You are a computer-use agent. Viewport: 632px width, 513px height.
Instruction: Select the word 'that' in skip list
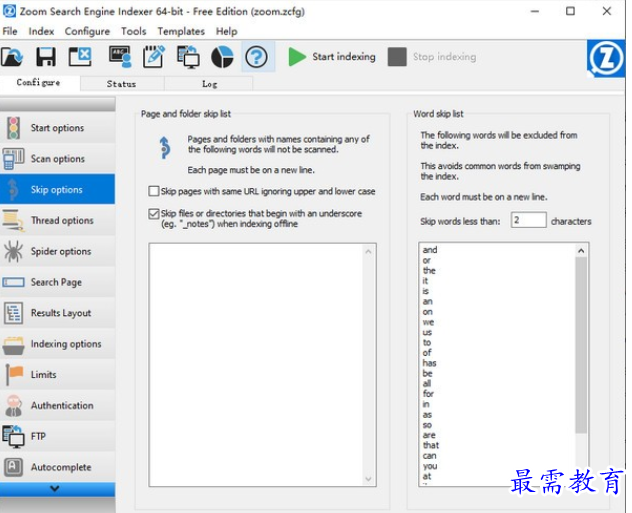(x=430, y=445)
